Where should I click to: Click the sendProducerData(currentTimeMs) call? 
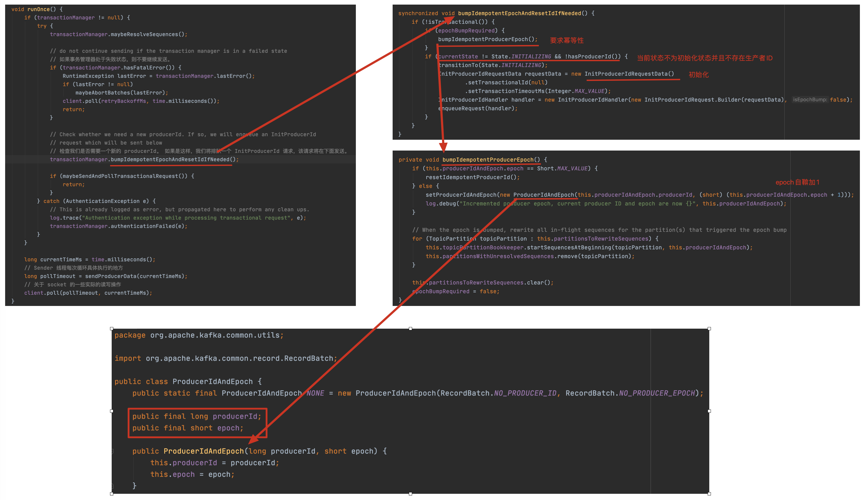click(135, 276)
